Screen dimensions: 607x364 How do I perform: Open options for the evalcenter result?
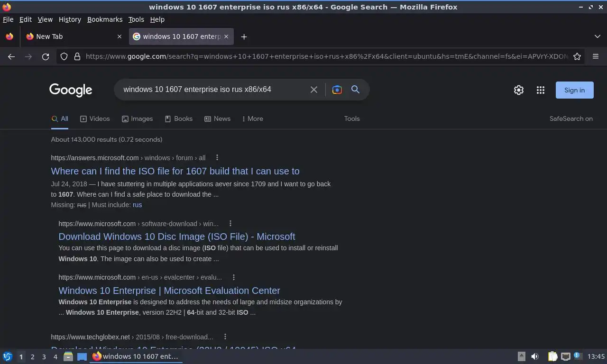click(233, 277)
